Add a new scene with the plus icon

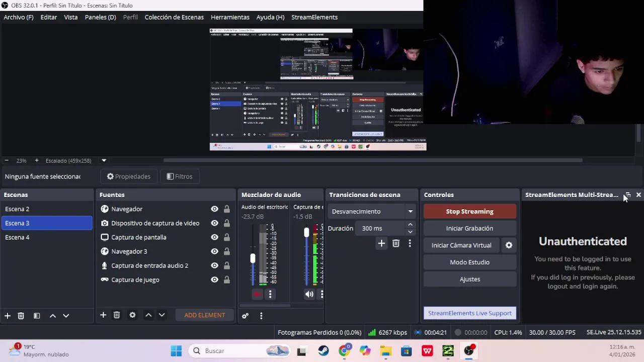[x=8, y=316]
